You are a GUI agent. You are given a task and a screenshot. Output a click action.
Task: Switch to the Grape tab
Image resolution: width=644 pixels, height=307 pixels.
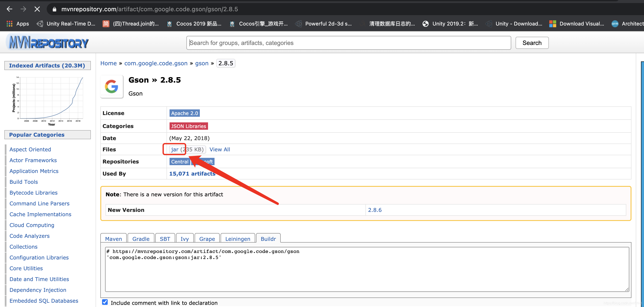207,238
